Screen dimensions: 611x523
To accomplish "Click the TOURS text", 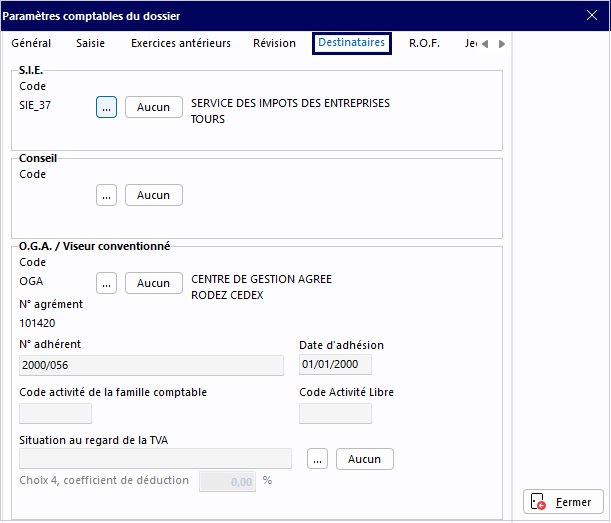I will [208, 119].
